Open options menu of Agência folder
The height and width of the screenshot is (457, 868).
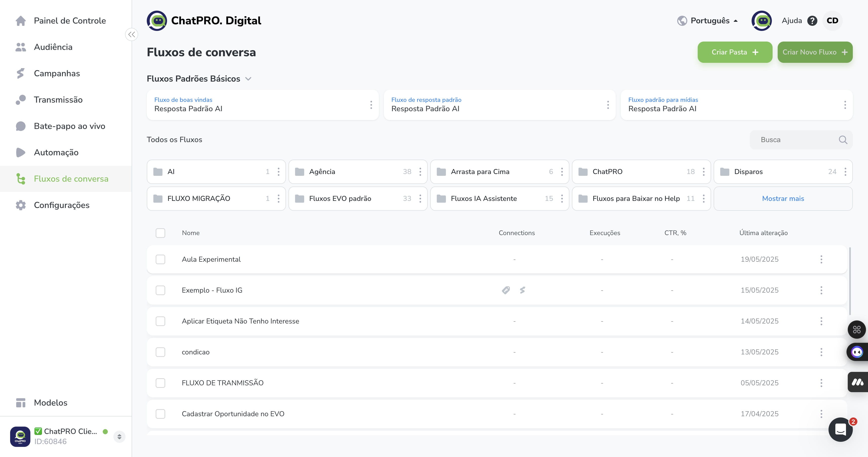(420, 172)
